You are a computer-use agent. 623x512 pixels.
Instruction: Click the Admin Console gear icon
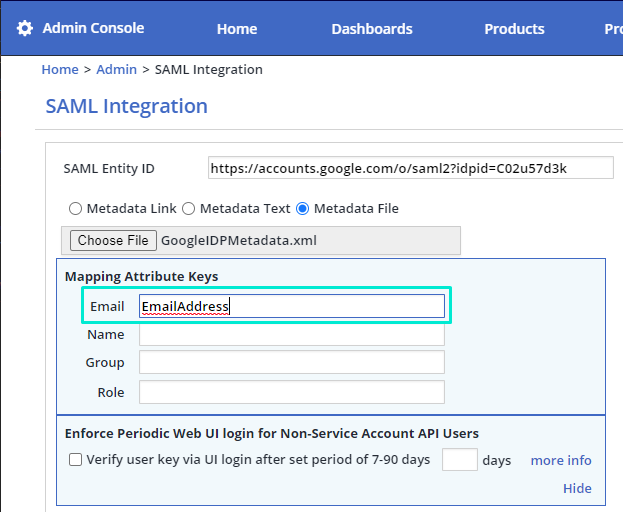25,28
